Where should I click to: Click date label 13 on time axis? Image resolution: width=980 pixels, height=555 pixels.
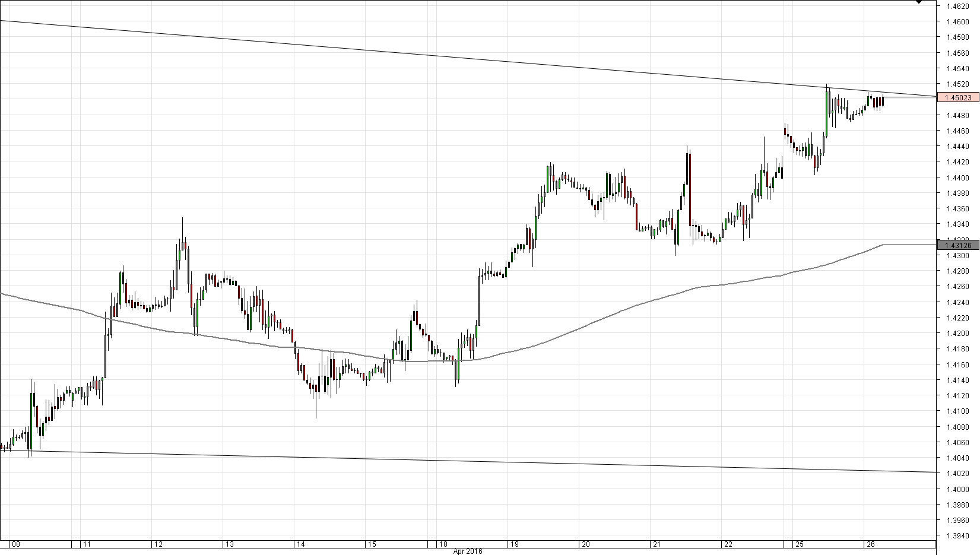tap(230, 544)
